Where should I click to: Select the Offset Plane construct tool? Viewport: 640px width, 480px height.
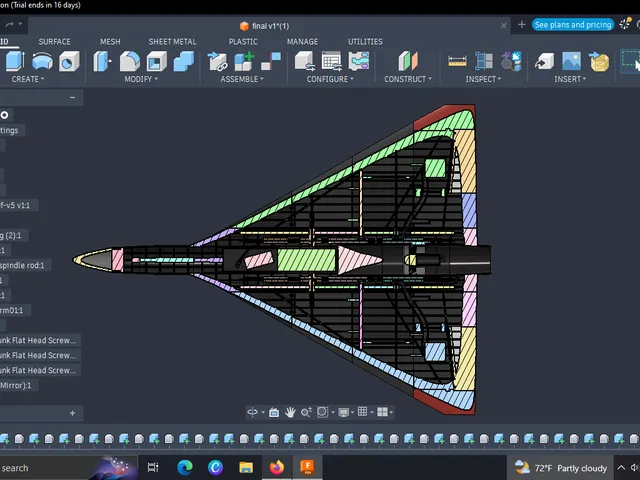tap(408, 62)
